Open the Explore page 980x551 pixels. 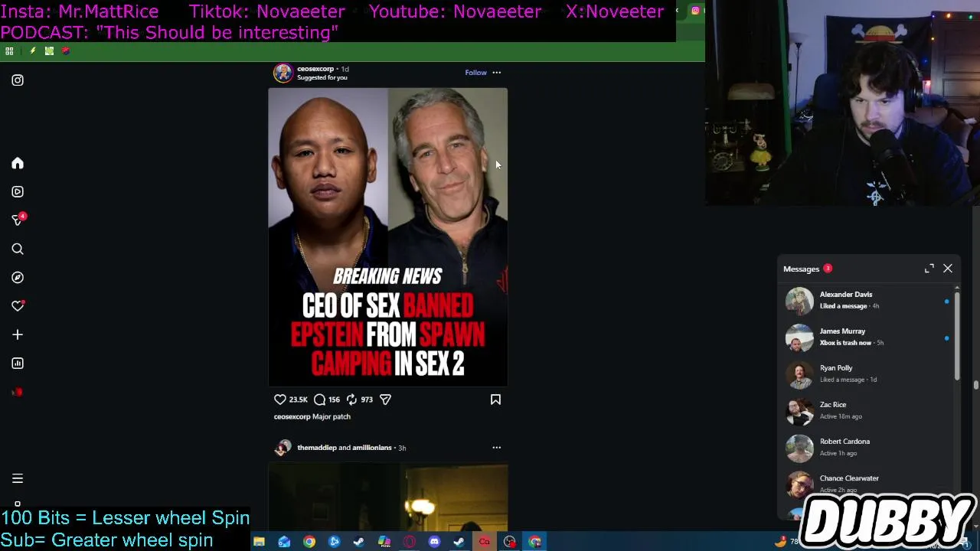pos(18,278)
